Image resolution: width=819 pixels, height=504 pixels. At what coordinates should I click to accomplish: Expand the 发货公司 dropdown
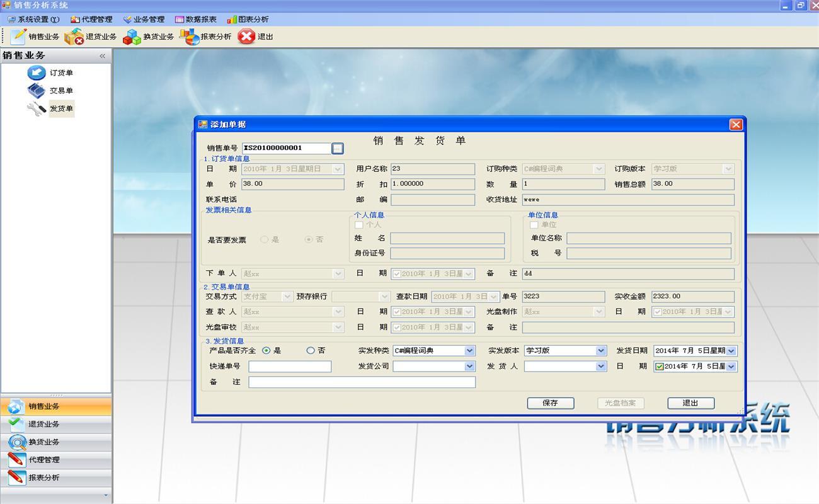469,366
